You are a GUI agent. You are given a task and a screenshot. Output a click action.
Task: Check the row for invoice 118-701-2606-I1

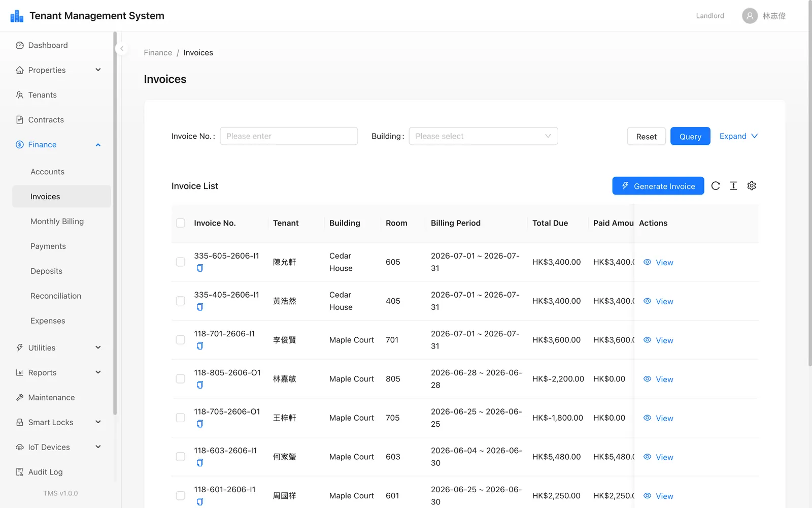coord(180,340)
